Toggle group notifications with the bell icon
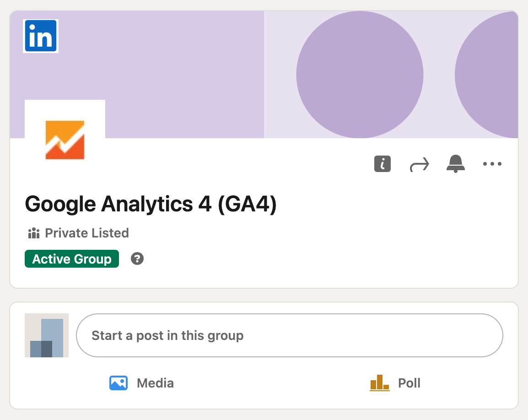This screenshot has width=528, height=420. (x=455, y=164)
